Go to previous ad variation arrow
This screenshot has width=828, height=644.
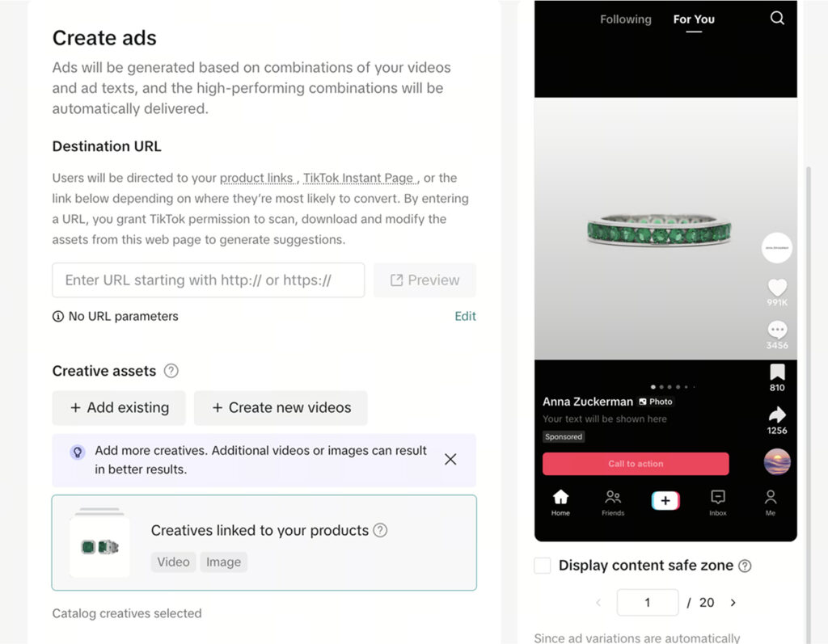click(x=598, y=603)
